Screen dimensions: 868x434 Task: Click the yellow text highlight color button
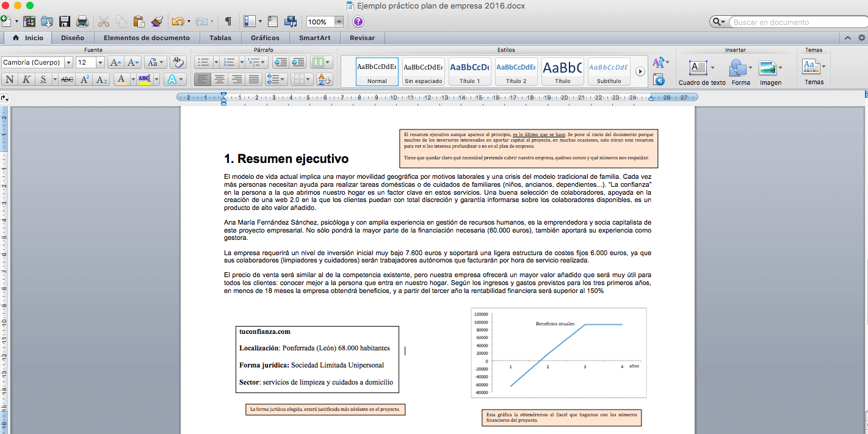coord(145,79)
